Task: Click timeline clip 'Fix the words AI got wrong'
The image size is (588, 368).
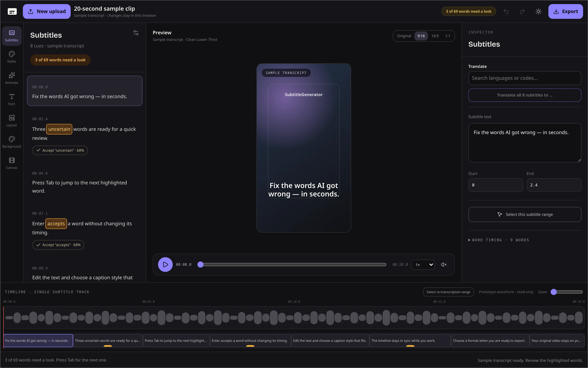Action: tap(38, 341)
